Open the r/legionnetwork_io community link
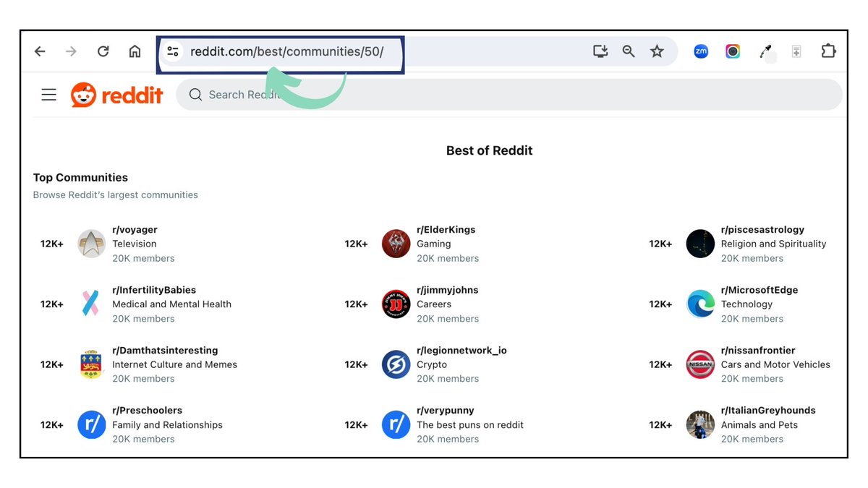 point(461,351)
